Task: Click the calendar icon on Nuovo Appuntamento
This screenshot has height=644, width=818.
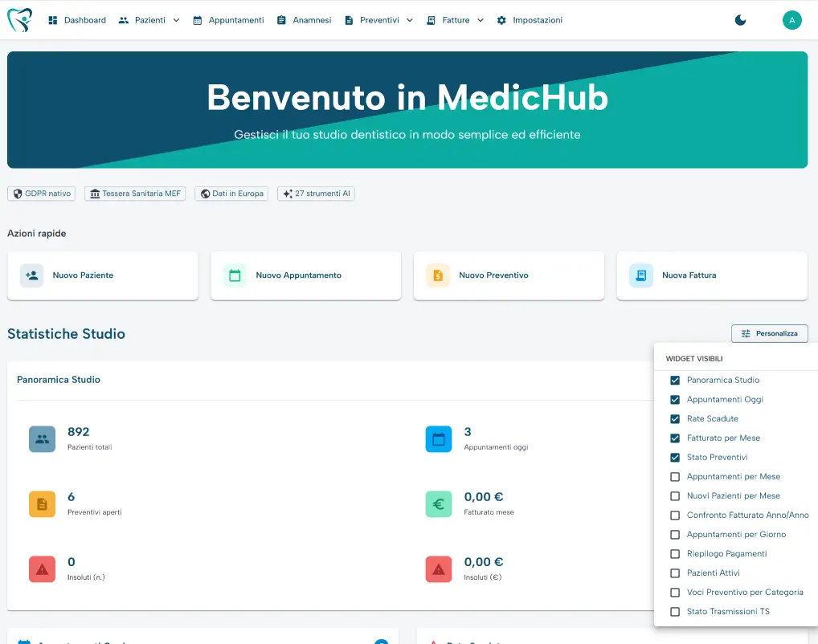Action: click(235, 275)
